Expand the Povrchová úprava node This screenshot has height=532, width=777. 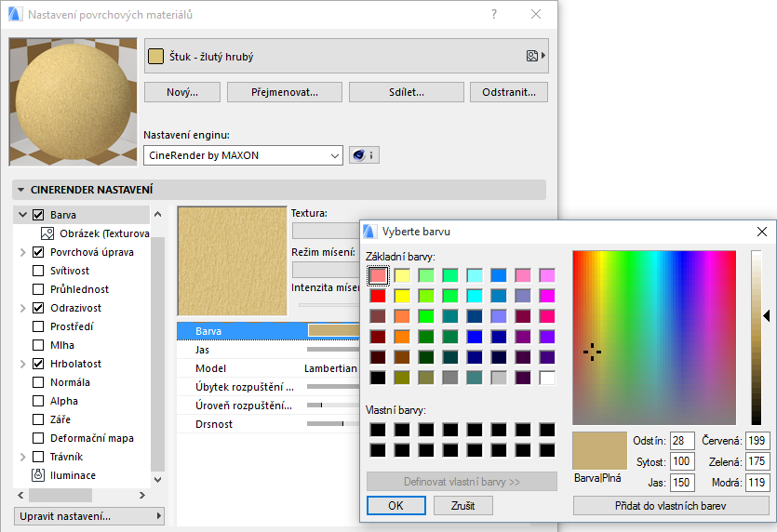(22, 252)
